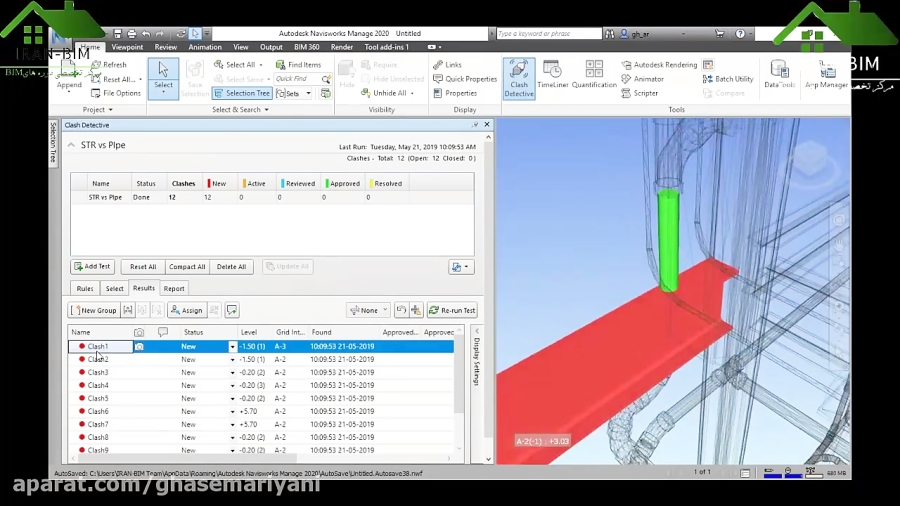Click the Add Test button
900x506 pixels.
click(92, 267)
